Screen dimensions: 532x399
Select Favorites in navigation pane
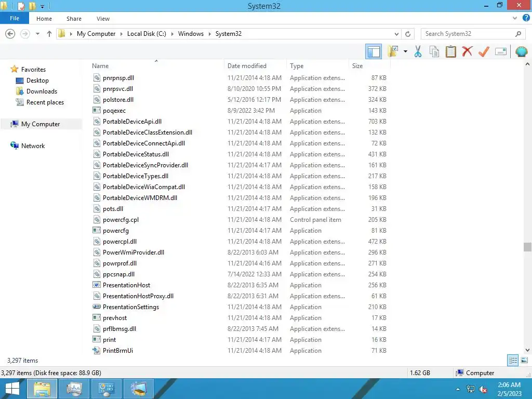33,69
